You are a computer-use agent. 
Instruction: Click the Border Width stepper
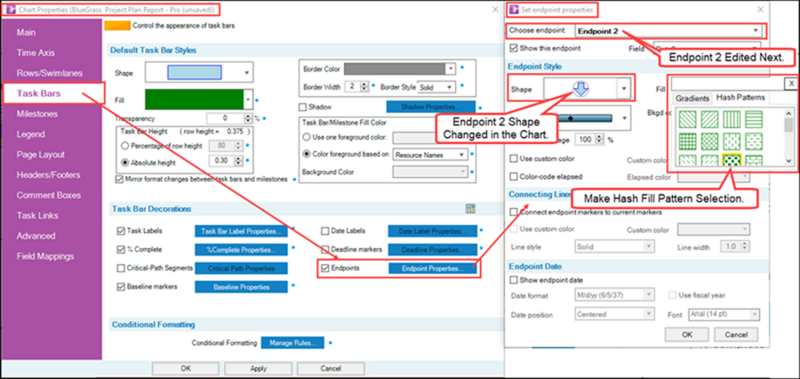[x=364, y=87]
